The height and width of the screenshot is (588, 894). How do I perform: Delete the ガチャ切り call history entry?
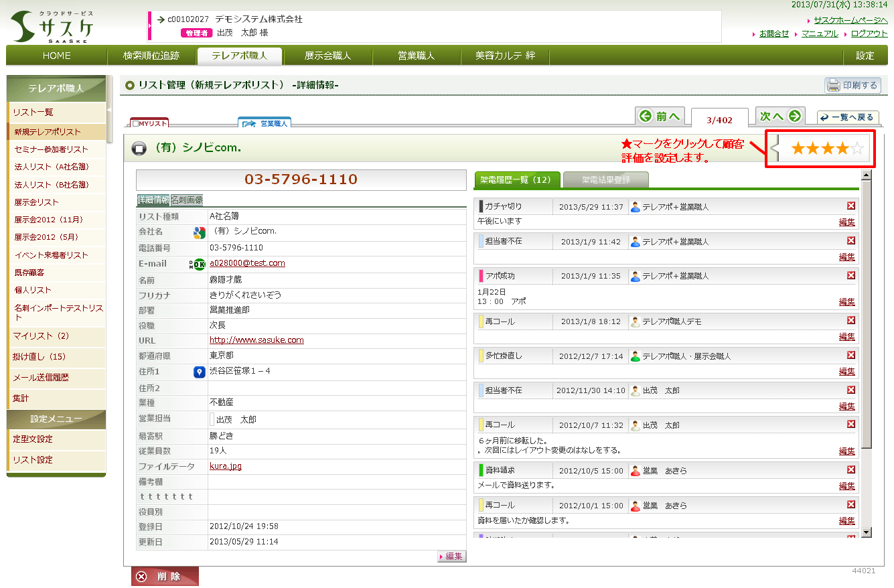(851, 206)
